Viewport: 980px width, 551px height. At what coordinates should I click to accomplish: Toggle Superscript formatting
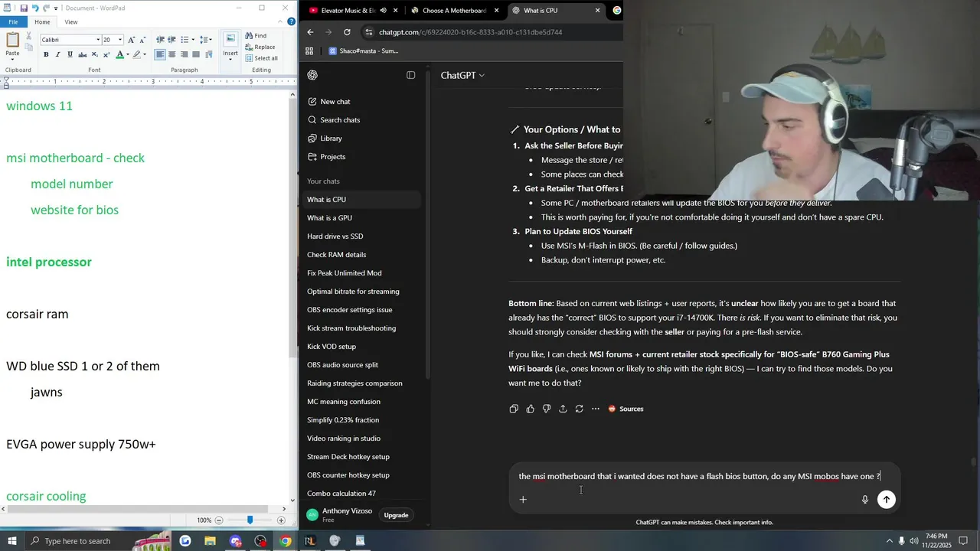click(106, 54)
